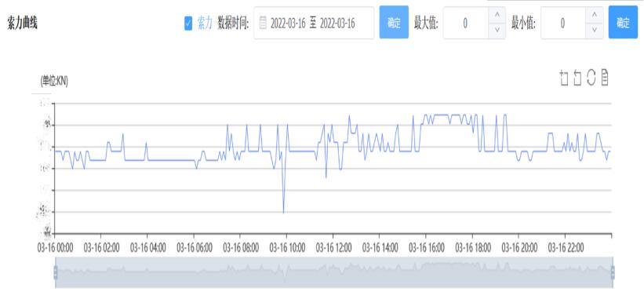Open the chart data view icon
Screen dimensions: 644x292
click(605, 78)
